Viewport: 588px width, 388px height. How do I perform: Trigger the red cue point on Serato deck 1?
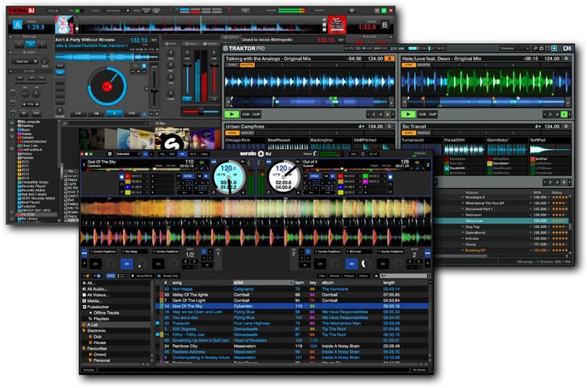[128, 176]
